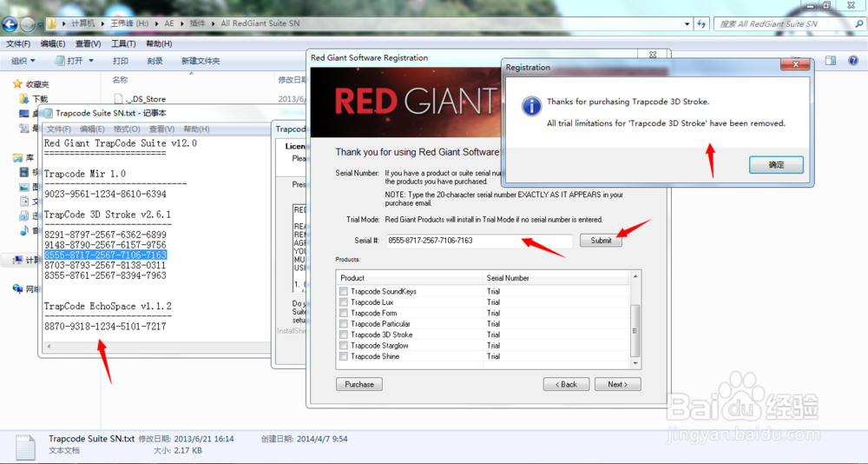Click the file thumbnail in details pane
This screenshot has height=464, width=868.
tap(25, 447)
